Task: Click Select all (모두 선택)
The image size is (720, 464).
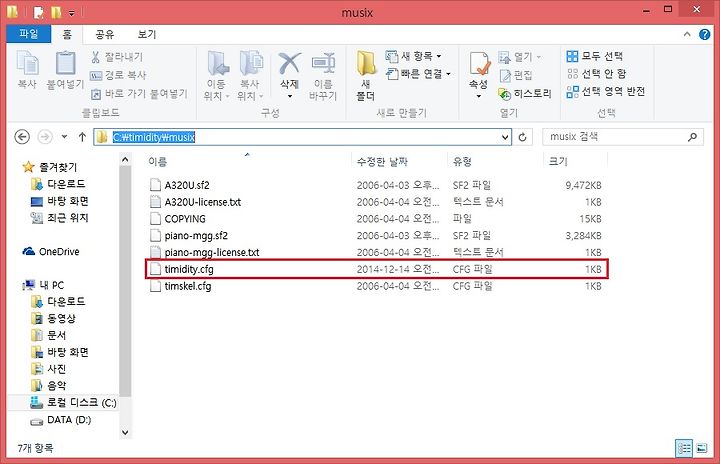Action: 595,56
